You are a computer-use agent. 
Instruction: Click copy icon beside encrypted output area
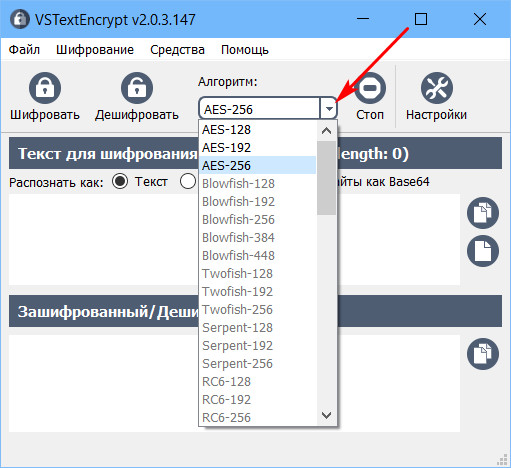tap(483, 354)
